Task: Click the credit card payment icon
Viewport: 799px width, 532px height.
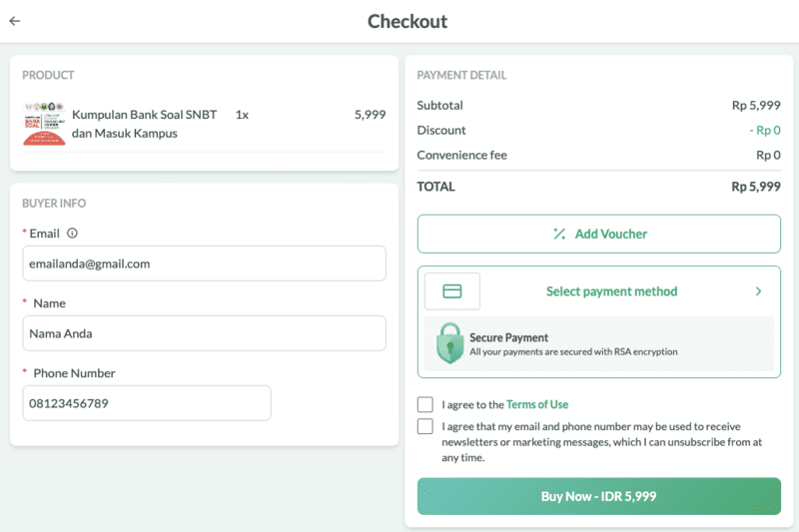Action: point(451,291)
